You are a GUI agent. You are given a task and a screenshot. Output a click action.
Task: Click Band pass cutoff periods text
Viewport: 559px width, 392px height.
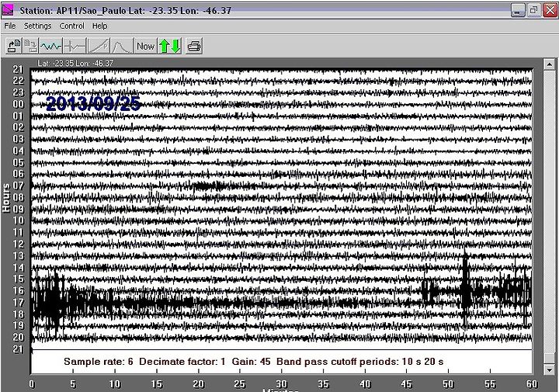(x=360, y=362)
